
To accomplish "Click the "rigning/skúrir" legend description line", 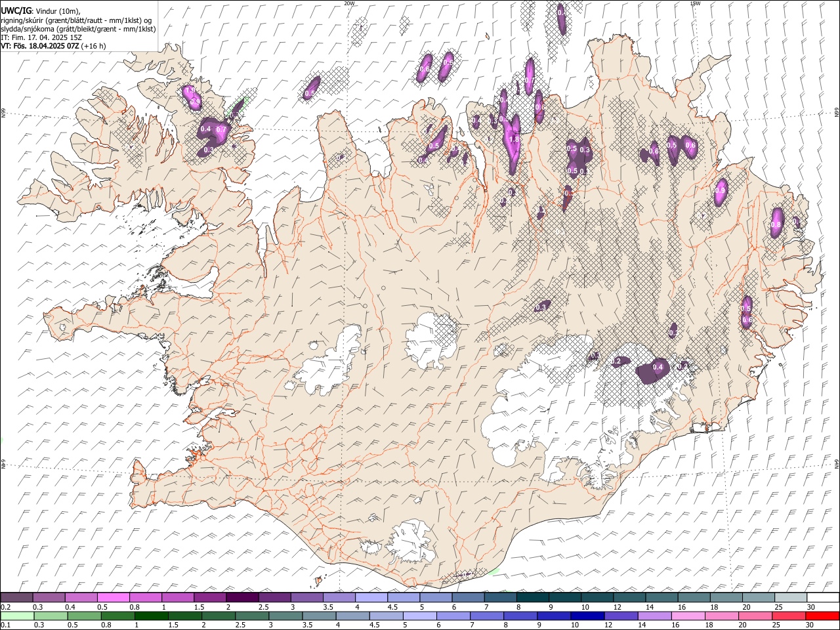I will [x=76, y=20].
